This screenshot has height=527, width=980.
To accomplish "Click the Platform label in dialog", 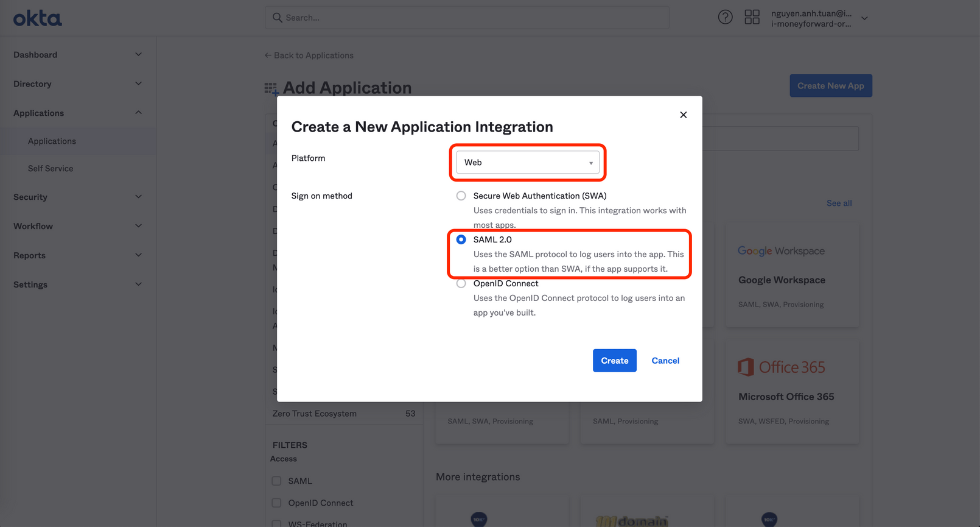I will point(308,158).
